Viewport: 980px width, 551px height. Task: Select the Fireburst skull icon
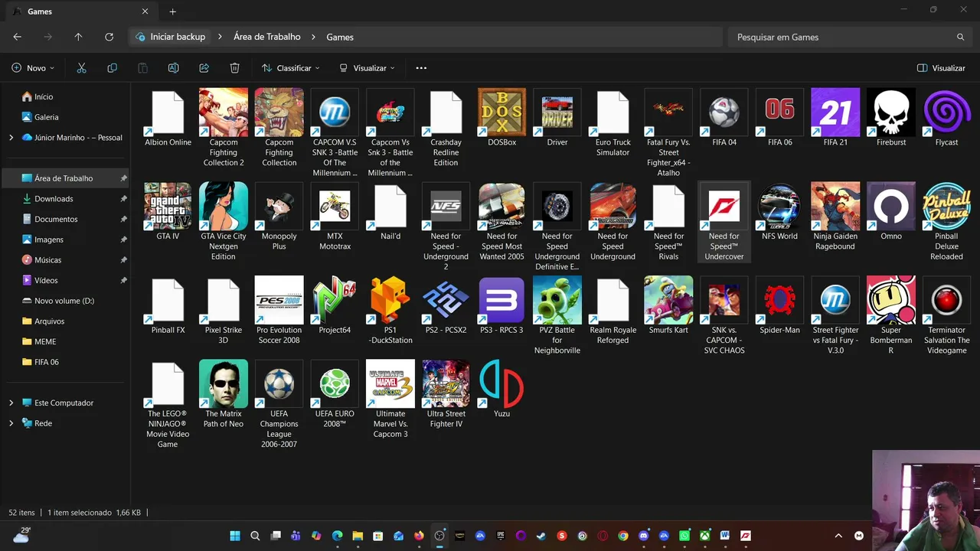point(891,112)
